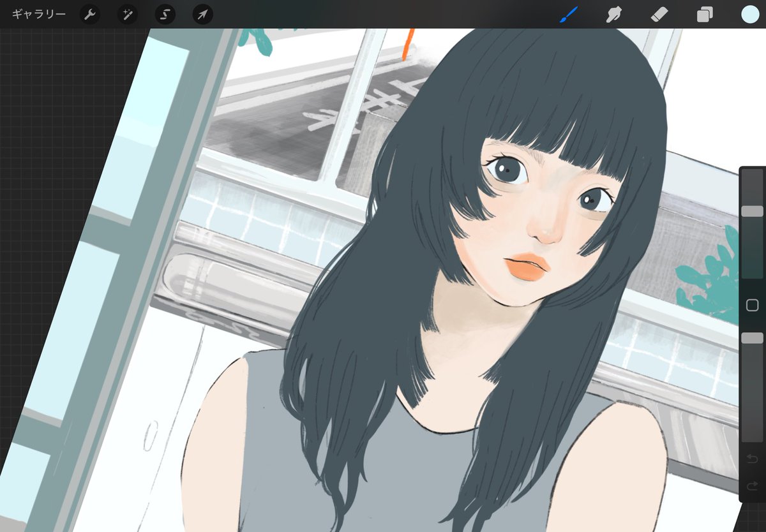
Task: Activate the Transform arrow tool
Action: pos(202,14)
